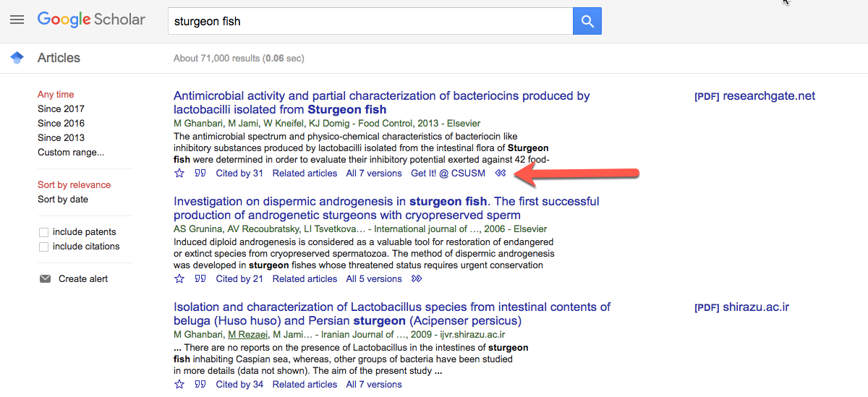
Task: Open Get It! @ CSUSM link
Action: [448, 174]
